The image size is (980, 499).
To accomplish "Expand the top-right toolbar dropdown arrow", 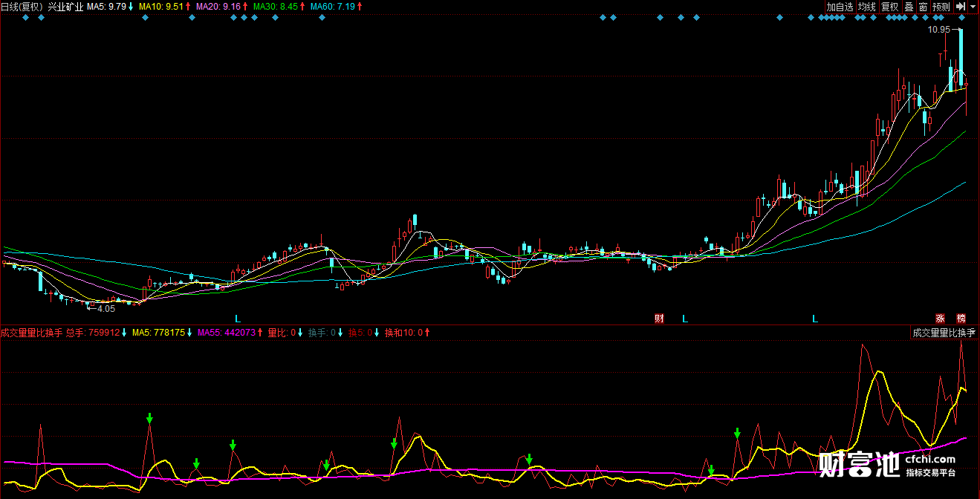I will click(973, 7).
